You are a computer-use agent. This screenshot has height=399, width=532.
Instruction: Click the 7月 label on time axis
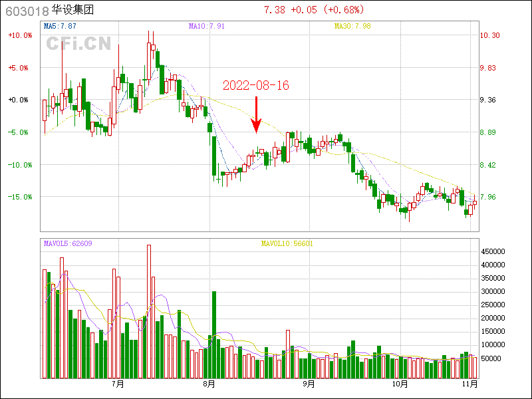click(118, 384)
